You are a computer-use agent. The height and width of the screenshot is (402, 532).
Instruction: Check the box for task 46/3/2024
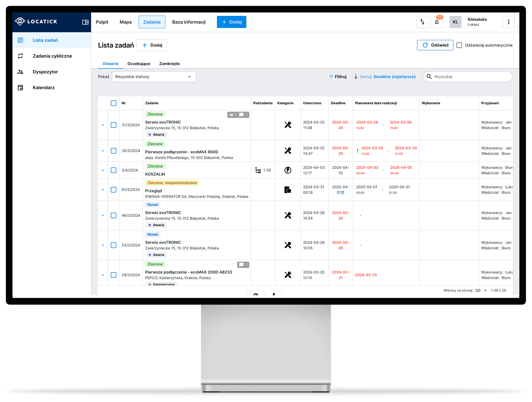pos(114,216)
